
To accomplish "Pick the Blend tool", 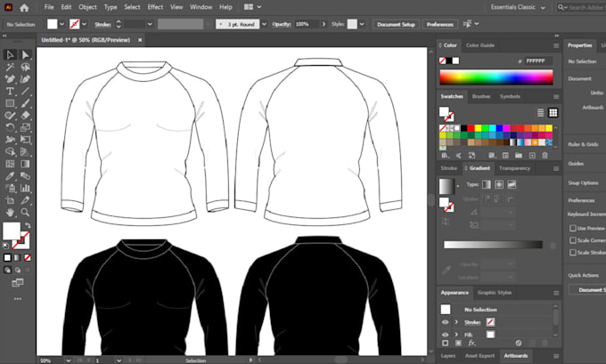I will [25, 176].
